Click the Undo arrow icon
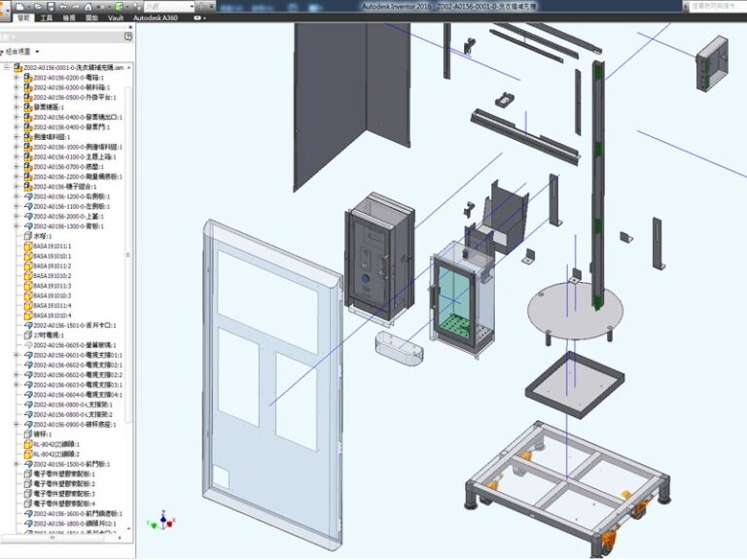Image resolution: width=747 pixels, height=560 pixels. pos(61,6)
